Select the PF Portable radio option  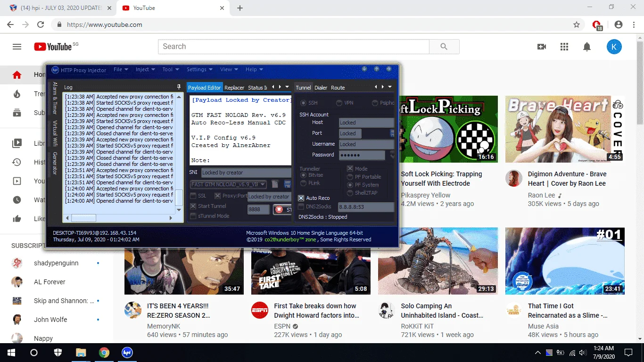tap(350, 177)
